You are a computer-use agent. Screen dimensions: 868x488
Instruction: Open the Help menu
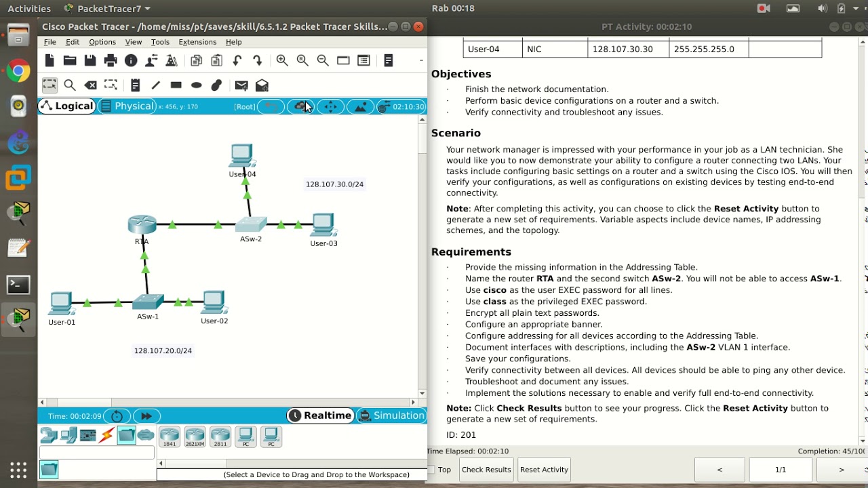(x=233, y=42)
